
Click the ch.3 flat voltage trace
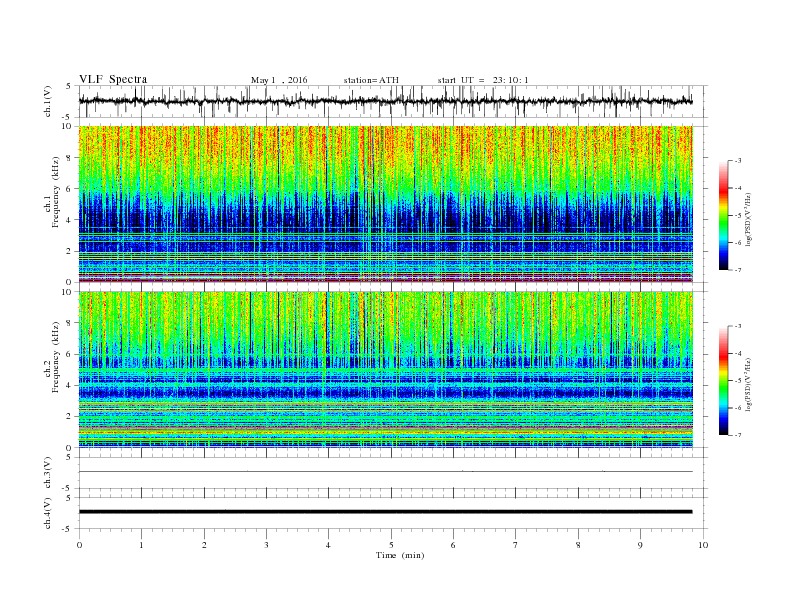click(x=386, y=472)
